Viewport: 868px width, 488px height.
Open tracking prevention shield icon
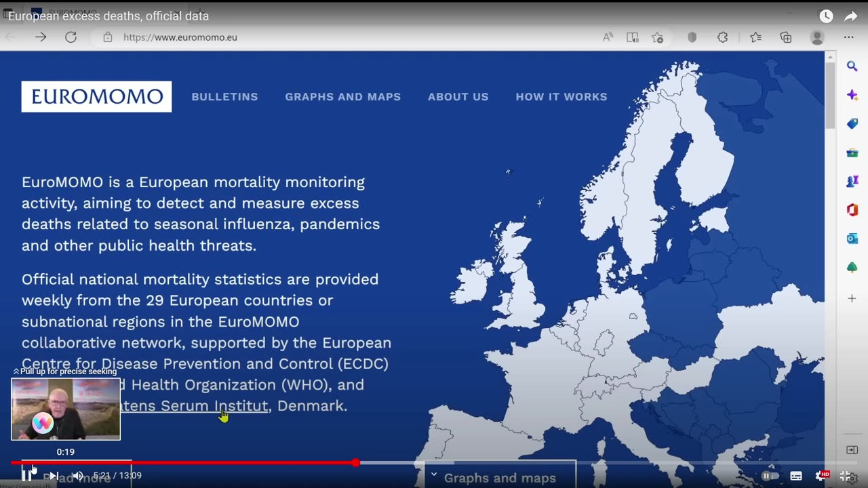692,37
